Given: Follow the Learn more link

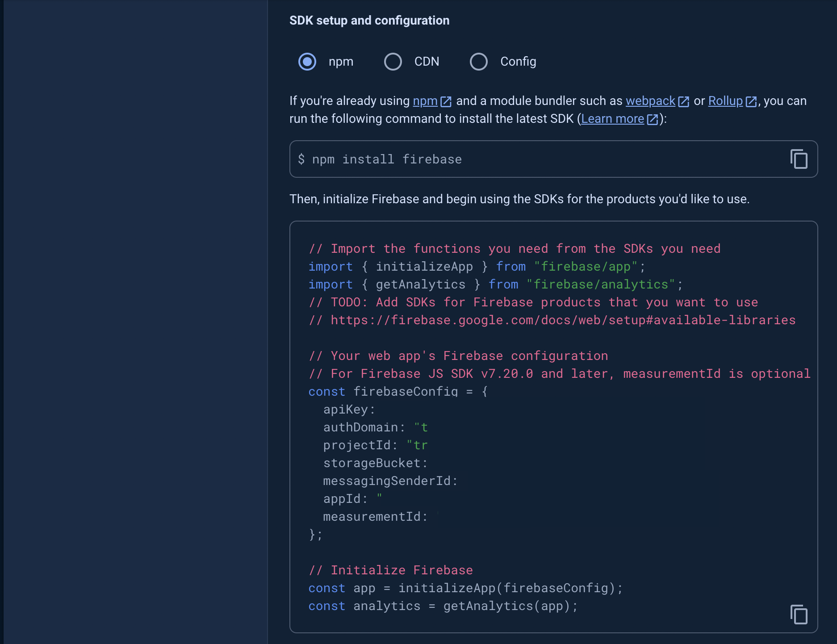Looking at the screenshot, I should click(619, 119).
